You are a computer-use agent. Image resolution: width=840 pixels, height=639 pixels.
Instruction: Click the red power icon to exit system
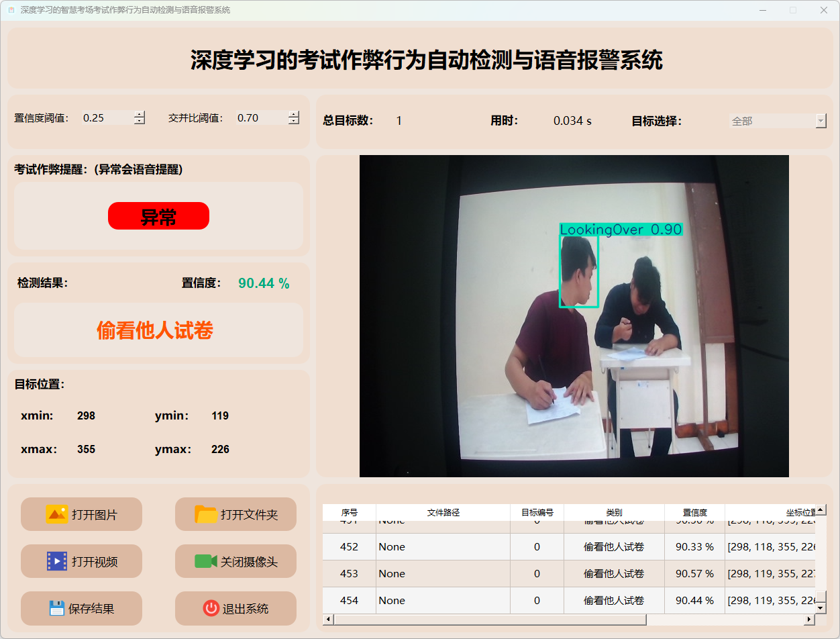[x=211, y=608]
